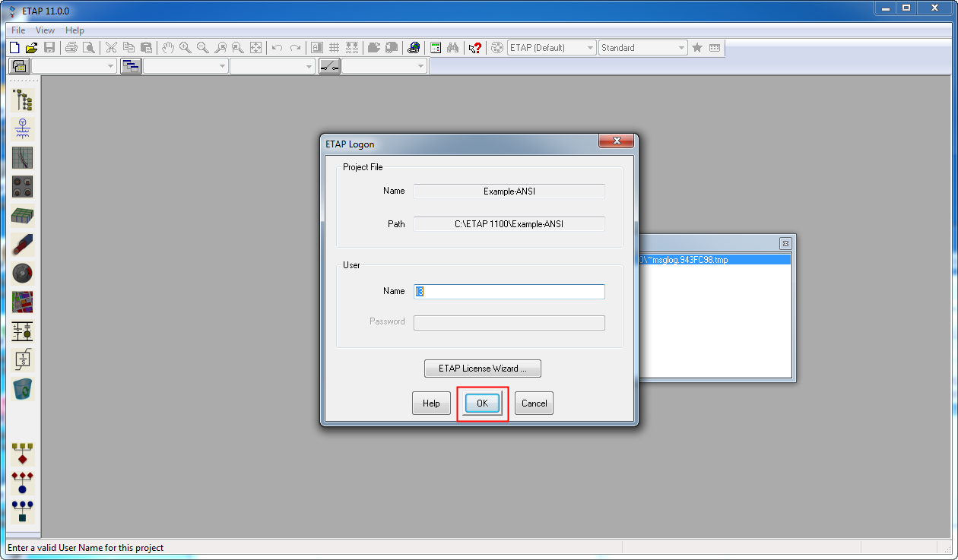
Task: Click the blue circle hierarchy icon
Action: point(22,482)
